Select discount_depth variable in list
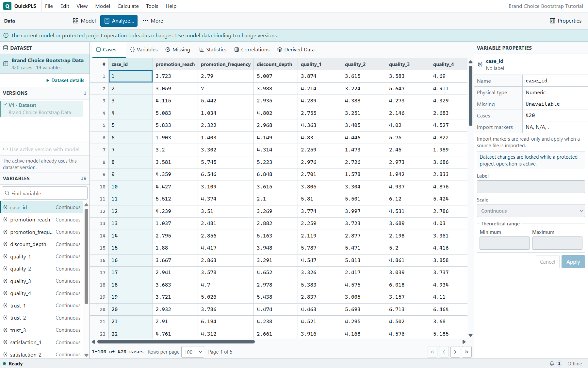The width and height of the screenshot is (588, 368). pyautogui.click(x=42, y=244)
